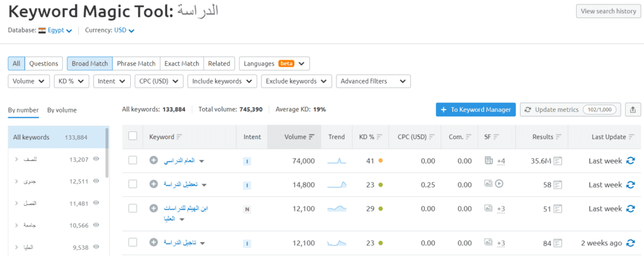Viewport: 644px width, 256px height.
Task: Switch to Phrase Match
Action: click(x=136, y=64)
